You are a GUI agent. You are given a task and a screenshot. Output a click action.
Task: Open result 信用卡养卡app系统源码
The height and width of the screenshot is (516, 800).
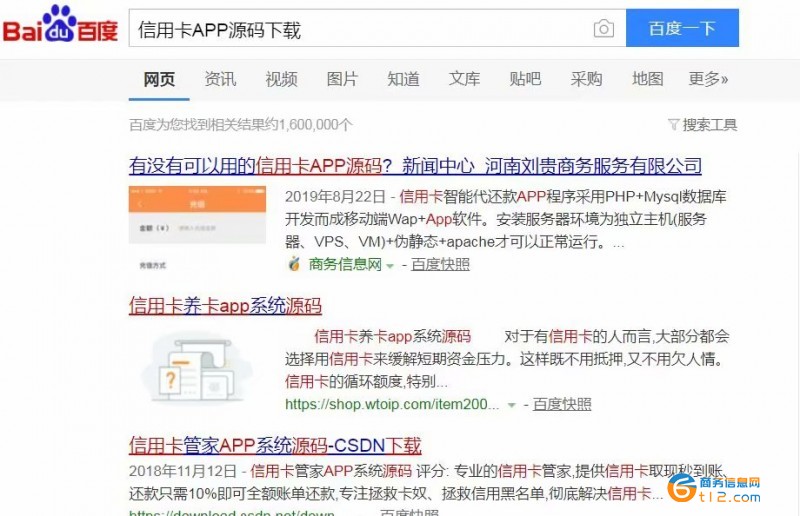point(225,306)
